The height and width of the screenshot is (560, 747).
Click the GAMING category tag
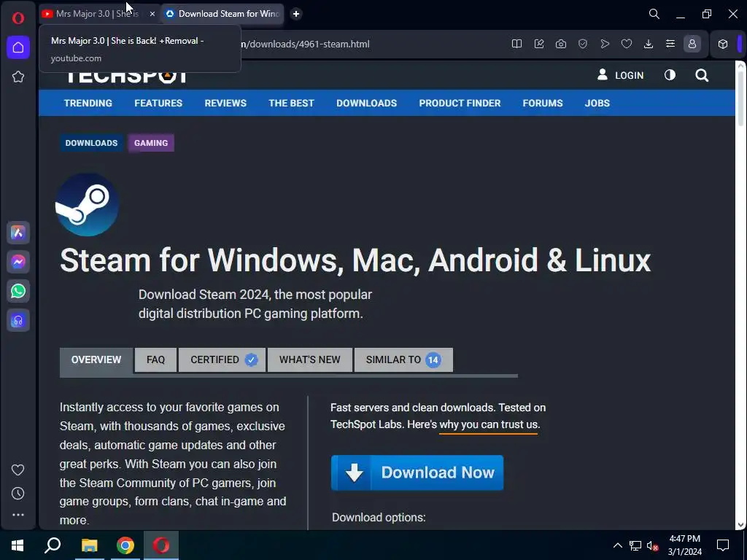click(151, 143)
